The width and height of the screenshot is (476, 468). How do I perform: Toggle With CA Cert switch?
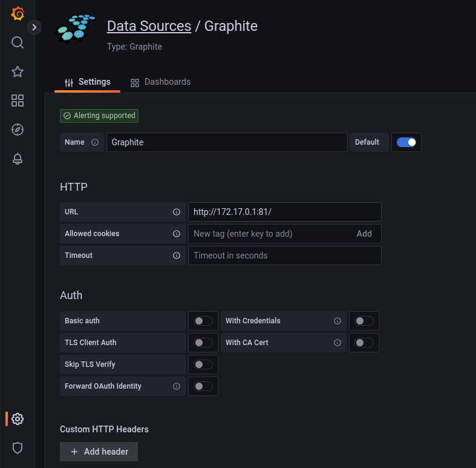[x=364, y=343]
